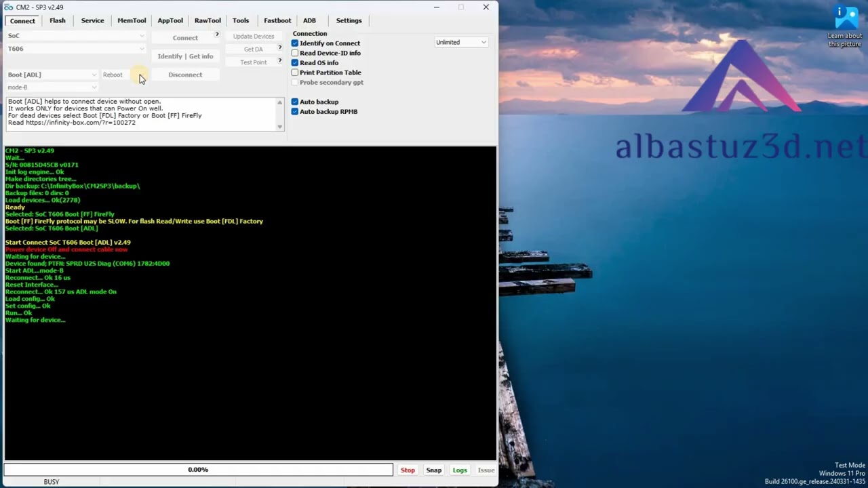
Task: Expand the Boot [ADL] mode dropdown
Action: coord(52,75)
